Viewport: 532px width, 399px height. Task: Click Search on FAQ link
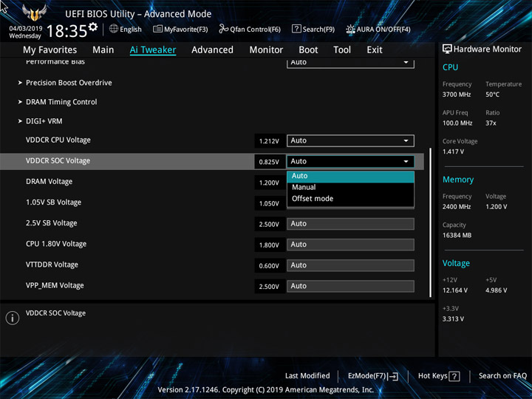pyautogui.click(x=502, y=376)
